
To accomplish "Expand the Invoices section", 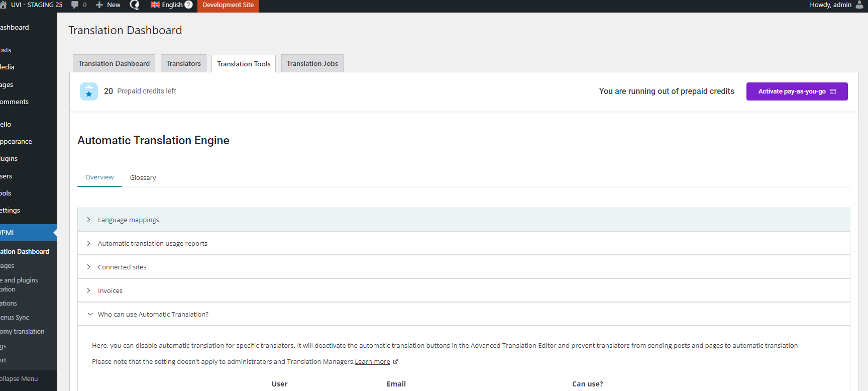I will [x=464, y=290].
